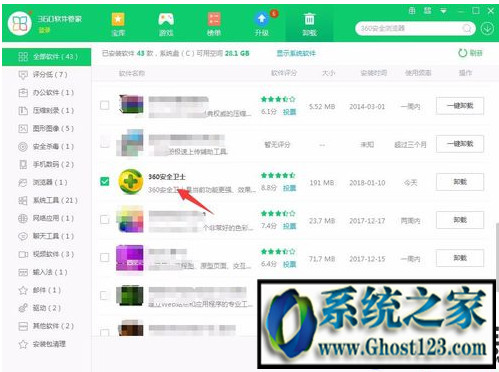Uncheck the 360安全卫士 checkbox
Image resolution: width=499 pixels, height=372 pixels.
point(105,181)
